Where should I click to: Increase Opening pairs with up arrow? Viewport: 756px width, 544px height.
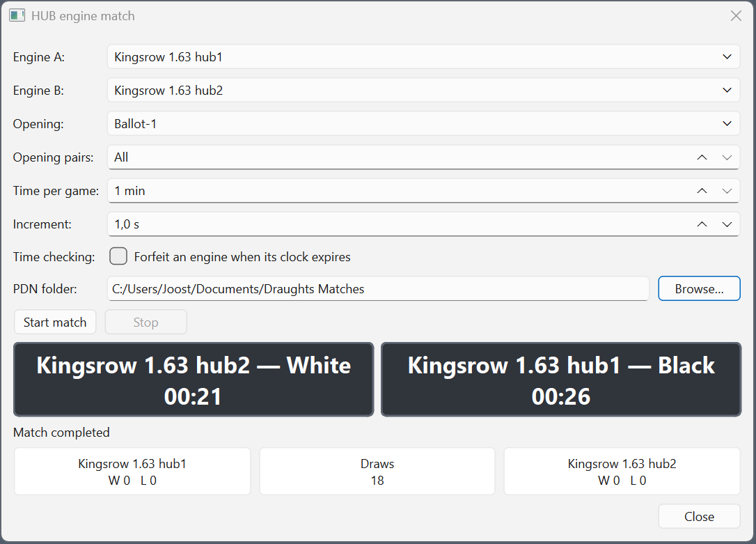pyautogui.click(x=702, y=157)
